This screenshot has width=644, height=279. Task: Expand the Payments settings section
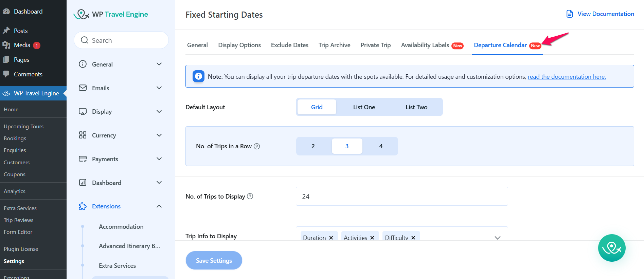point(159,159)
